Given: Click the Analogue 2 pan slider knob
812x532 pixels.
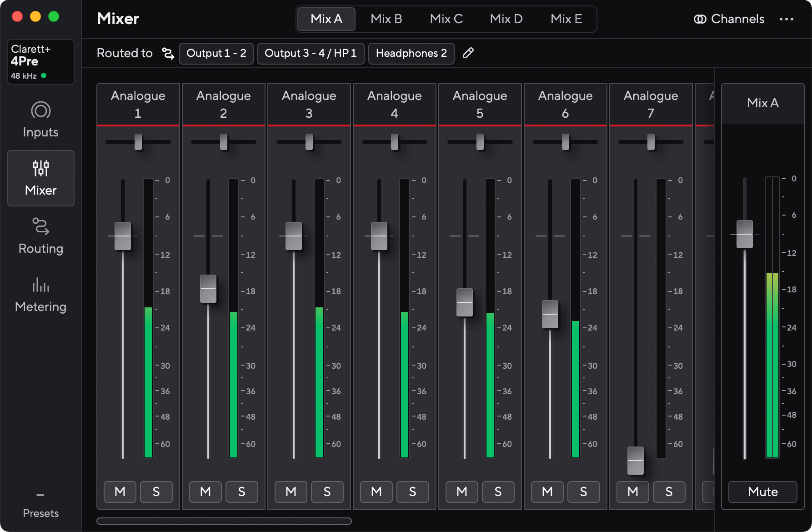Looking at the screenshot, I should (x=224, y=142).
